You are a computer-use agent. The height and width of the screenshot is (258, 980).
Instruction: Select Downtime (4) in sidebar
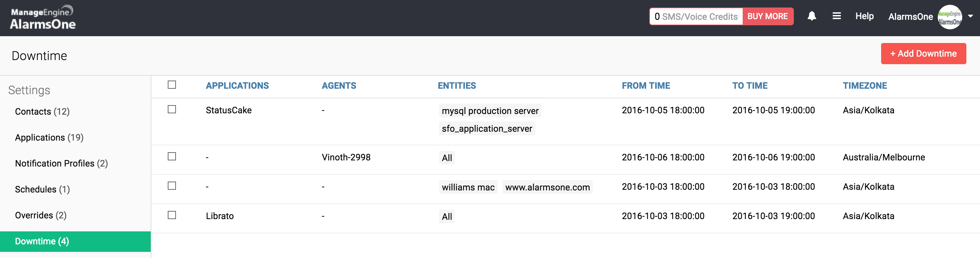(x=75, y=241)
